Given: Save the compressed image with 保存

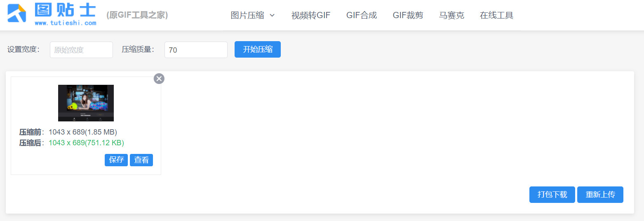Looking at the screenshot, I should 116,160.
